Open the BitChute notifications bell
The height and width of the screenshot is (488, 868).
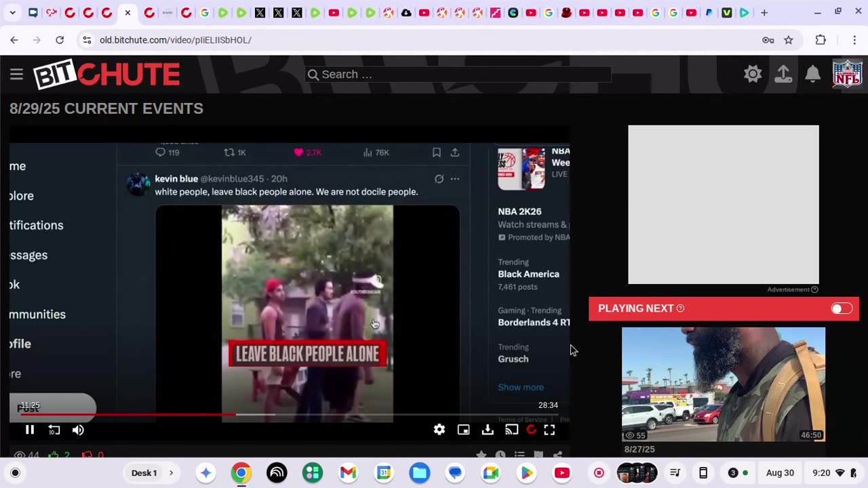point(812,74)
